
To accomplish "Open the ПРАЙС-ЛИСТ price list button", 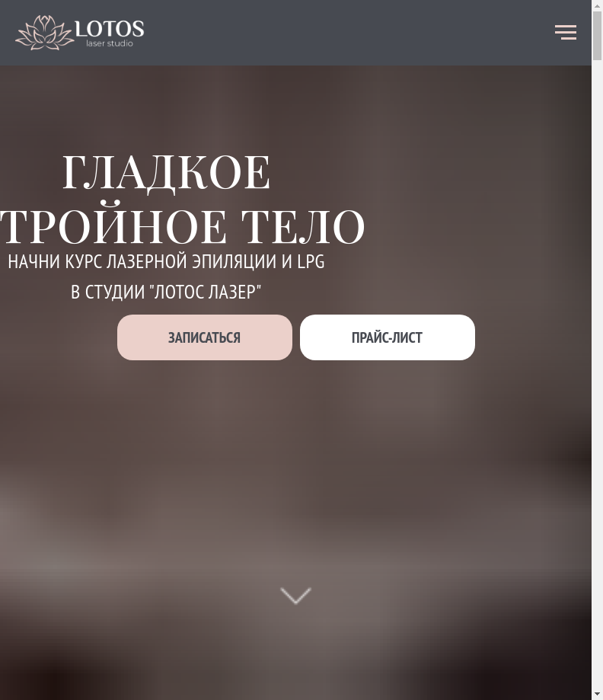I will (x=388, y=337).
